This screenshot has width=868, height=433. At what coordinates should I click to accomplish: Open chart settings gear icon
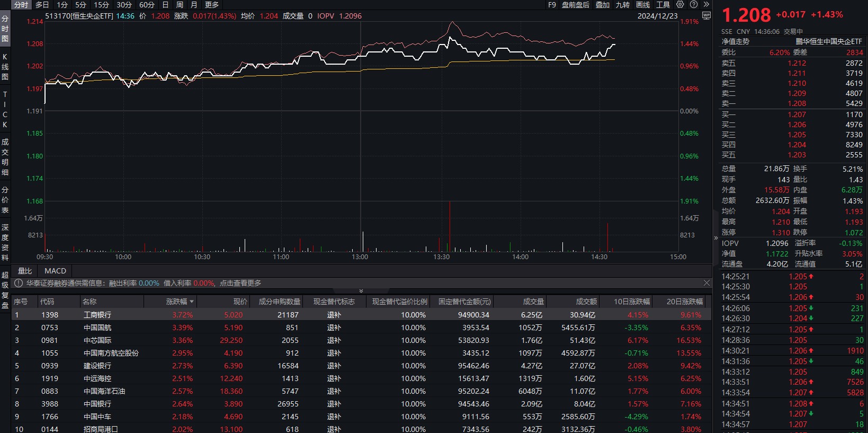(x=680, y=5)
